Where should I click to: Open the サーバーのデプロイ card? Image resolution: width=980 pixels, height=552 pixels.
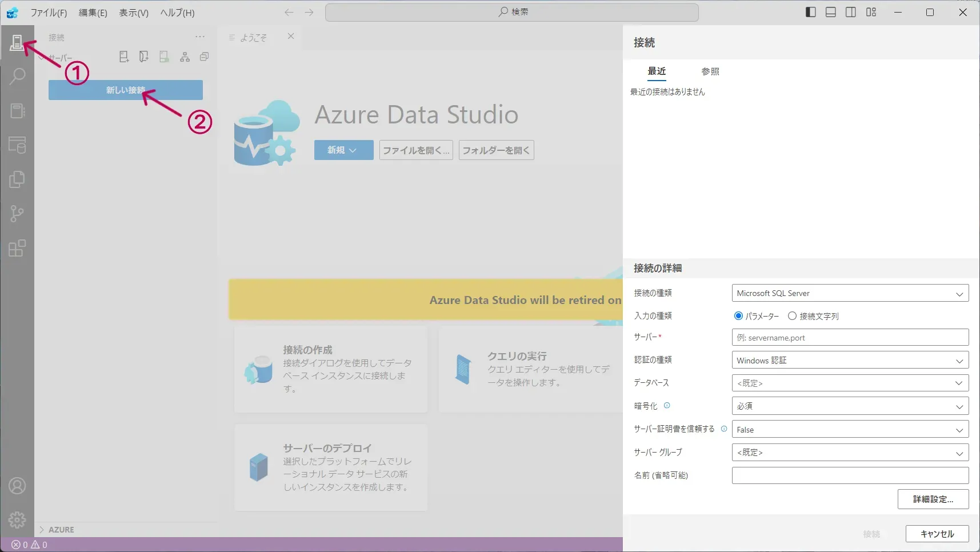pyautogui.click(x=331, y=467)
